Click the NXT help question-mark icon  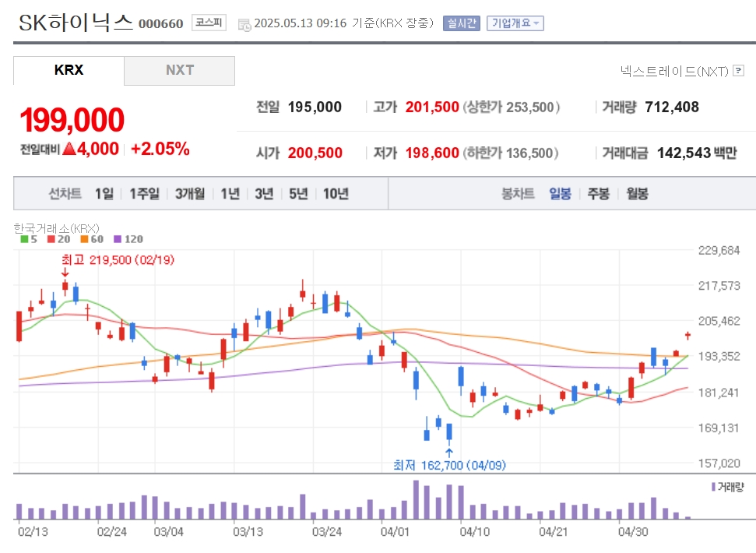738,71
